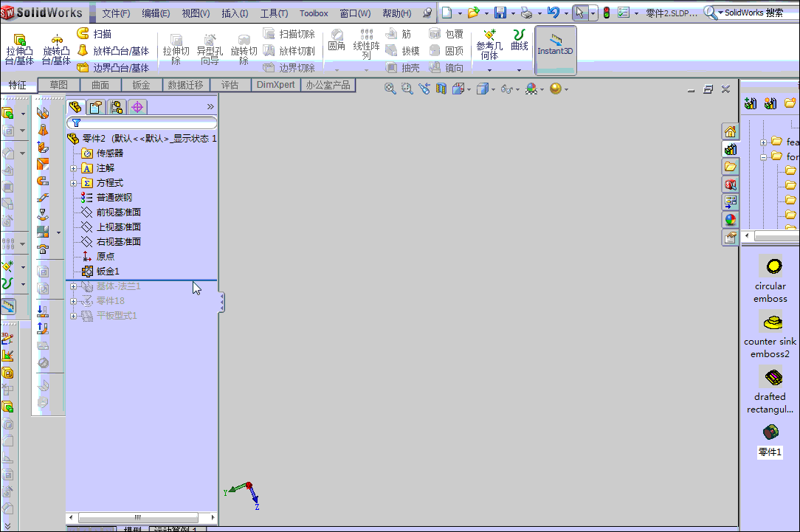Switch to the 评估 command tab
This screenshot has width=800, height=532.
click(230, 85)
